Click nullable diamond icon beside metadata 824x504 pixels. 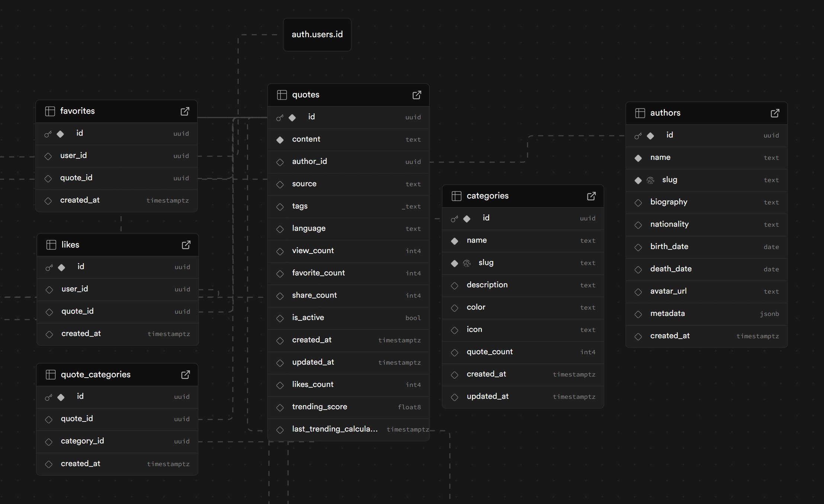click(638, 314)
